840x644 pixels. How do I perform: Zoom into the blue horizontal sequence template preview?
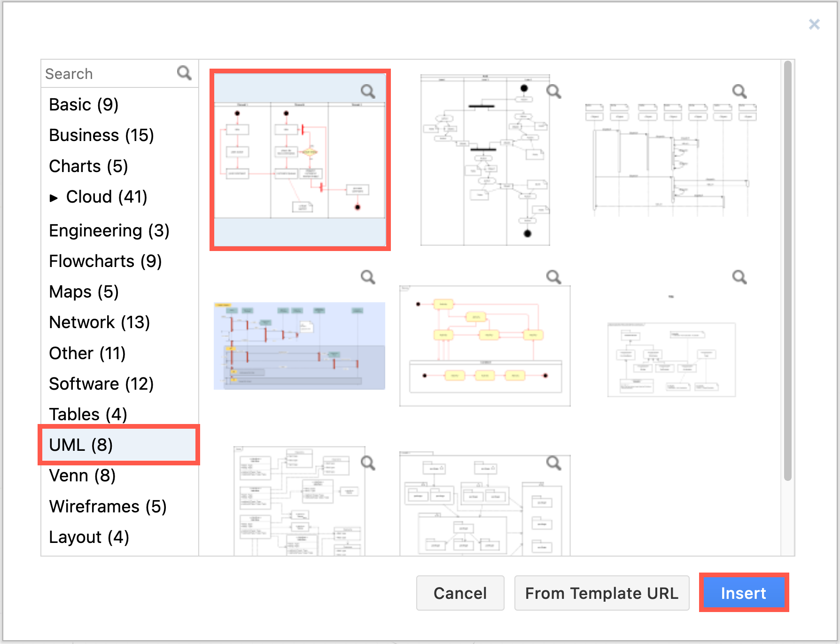click(x=368, y=277)
